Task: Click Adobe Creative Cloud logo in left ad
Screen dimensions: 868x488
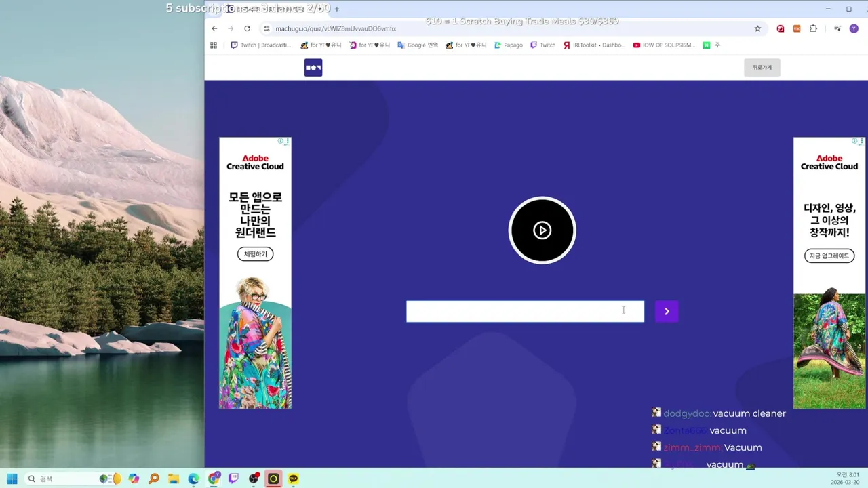Action: 255,163
